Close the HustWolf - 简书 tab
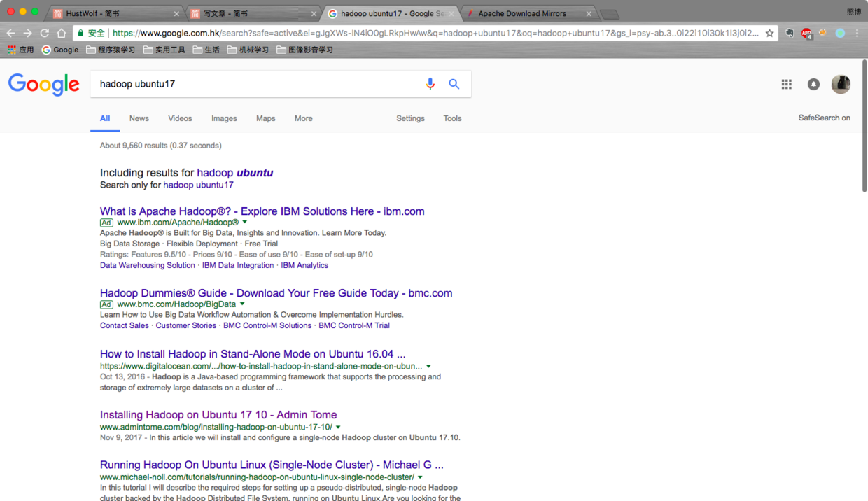The image size is (868, 501). coord(176,14)
